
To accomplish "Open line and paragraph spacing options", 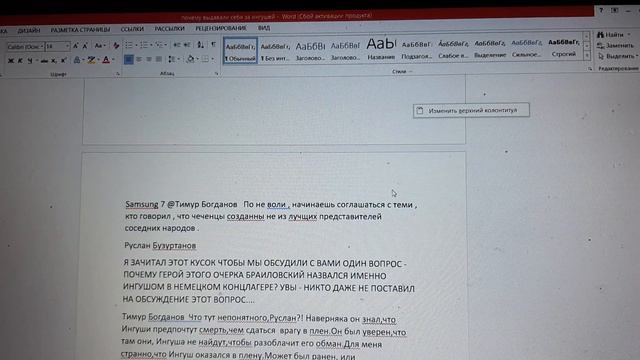I will (173, 60).
